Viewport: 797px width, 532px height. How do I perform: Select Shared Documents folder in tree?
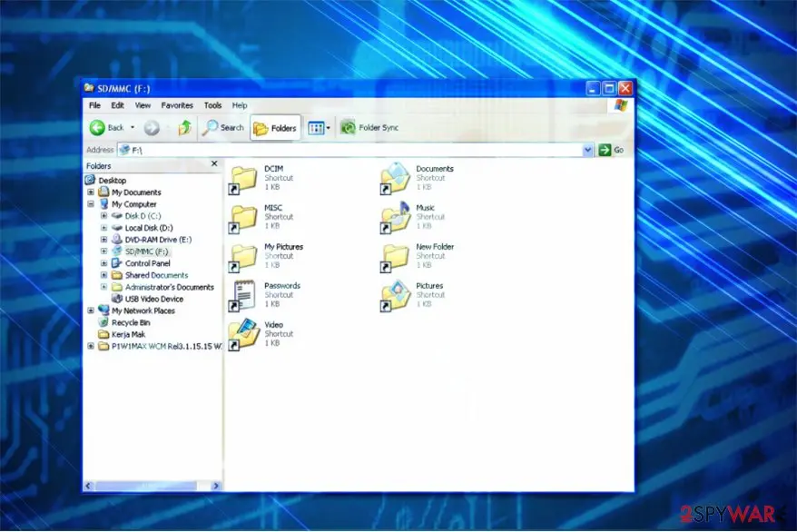click(x=156, y=275)
